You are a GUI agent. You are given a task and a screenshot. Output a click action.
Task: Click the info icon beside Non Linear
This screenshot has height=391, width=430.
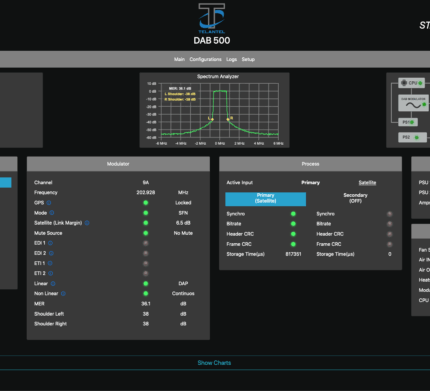point(63,293)
